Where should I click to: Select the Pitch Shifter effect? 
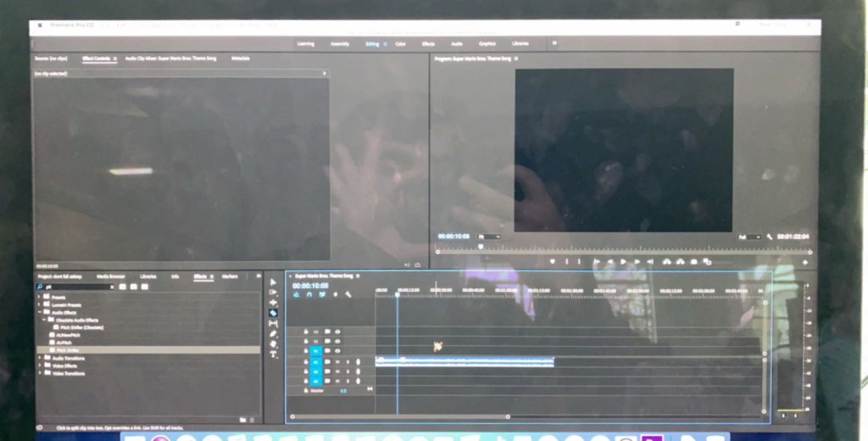pos(70,349)
